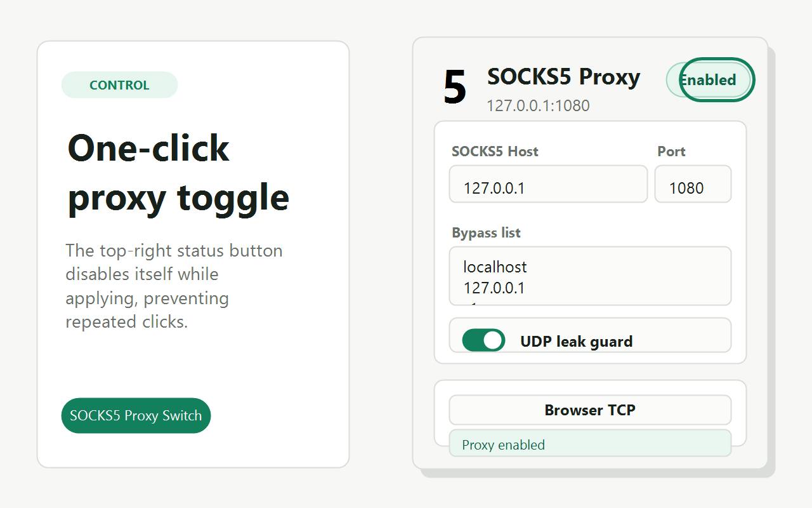The width and height of the screenshot is (812, 508).
Task: Click inside the Bypass list text area
Action: click(590, 276)
